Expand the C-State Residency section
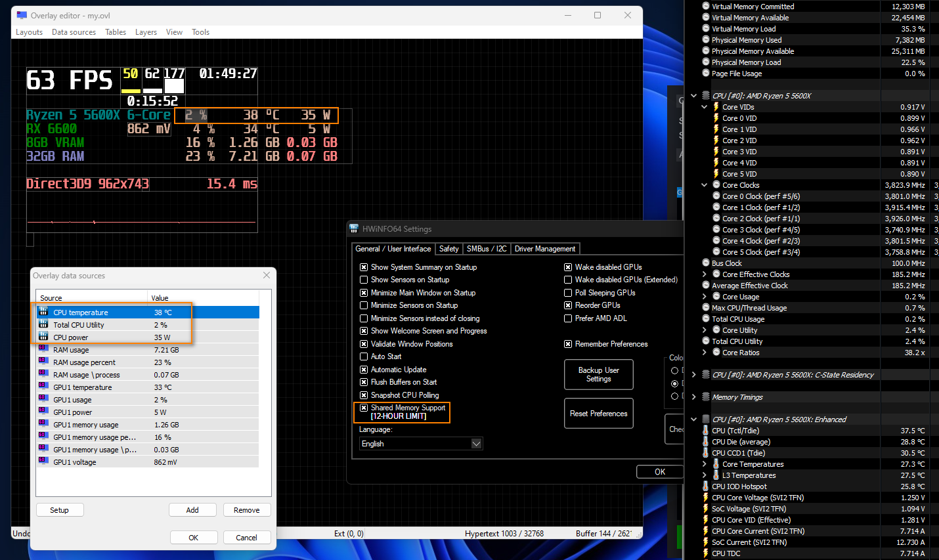 (x=694, y=375)
